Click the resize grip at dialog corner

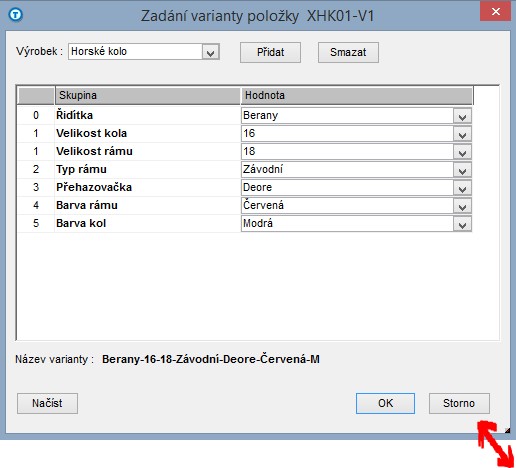pos(507,430)
